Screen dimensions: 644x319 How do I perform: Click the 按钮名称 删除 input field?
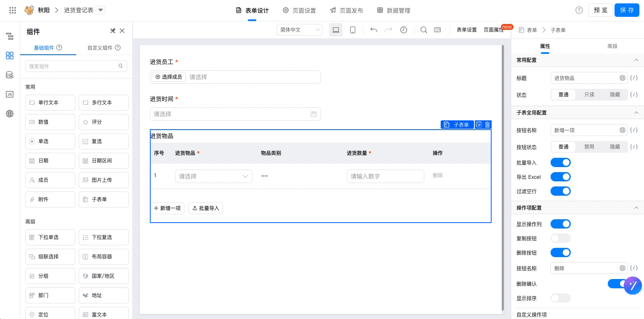pyautogui.click(x=589, y=268)
